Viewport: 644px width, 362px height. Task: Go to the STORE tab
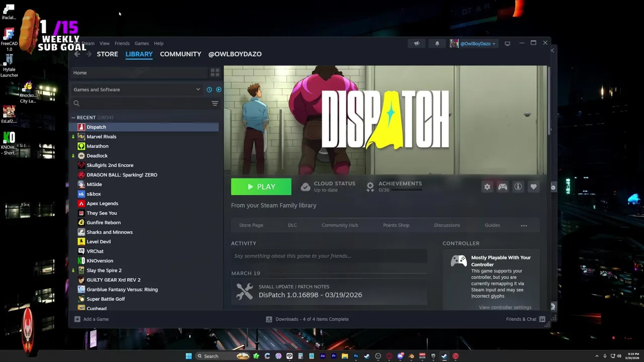107,54
